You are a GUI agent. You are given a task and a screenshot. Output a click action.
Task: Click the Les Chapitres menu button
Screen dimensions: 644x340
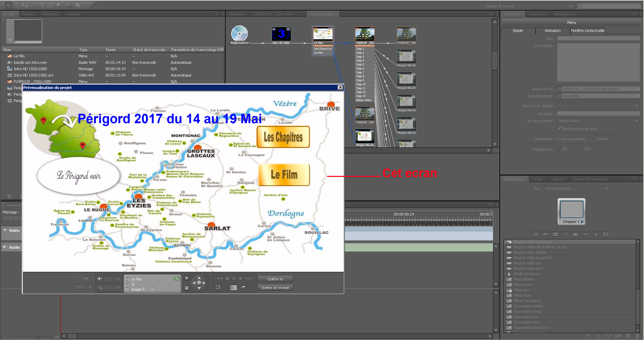[283, 137]
